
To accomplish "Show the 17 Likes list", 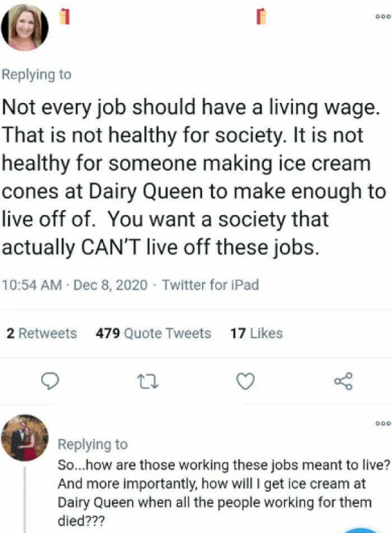I will click(256, 334).
